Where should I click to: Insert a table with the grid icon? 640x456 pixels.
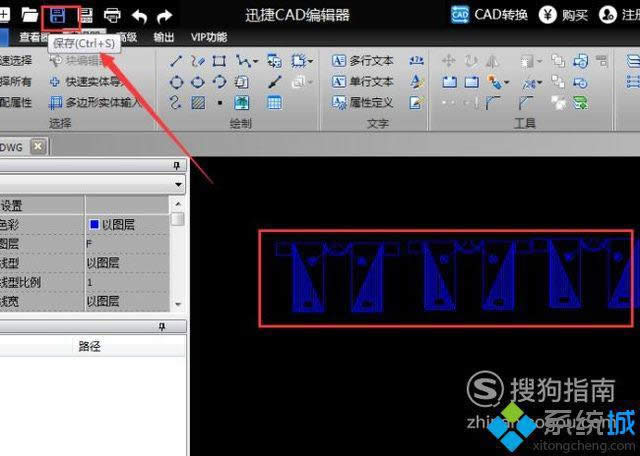point(274,102)
